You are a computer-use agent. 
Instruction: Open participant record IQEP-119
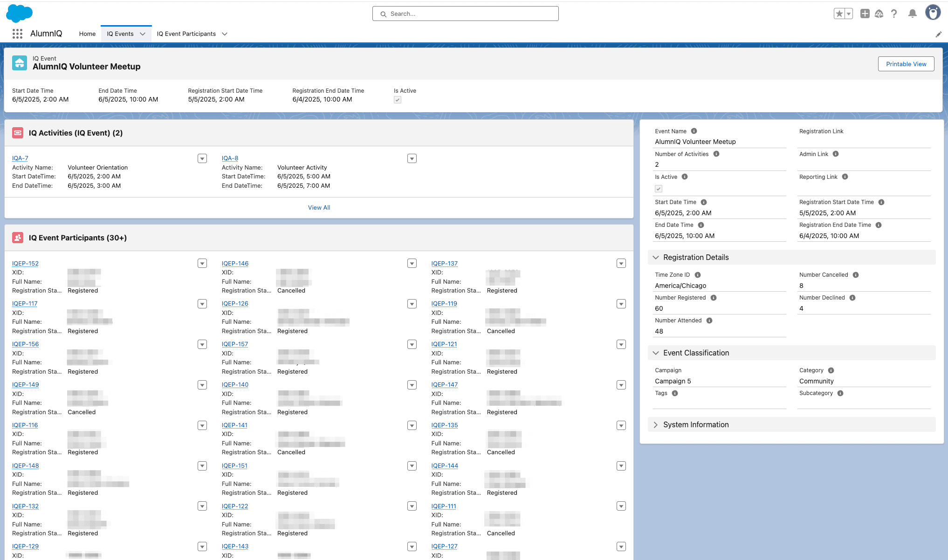point(444,303)
